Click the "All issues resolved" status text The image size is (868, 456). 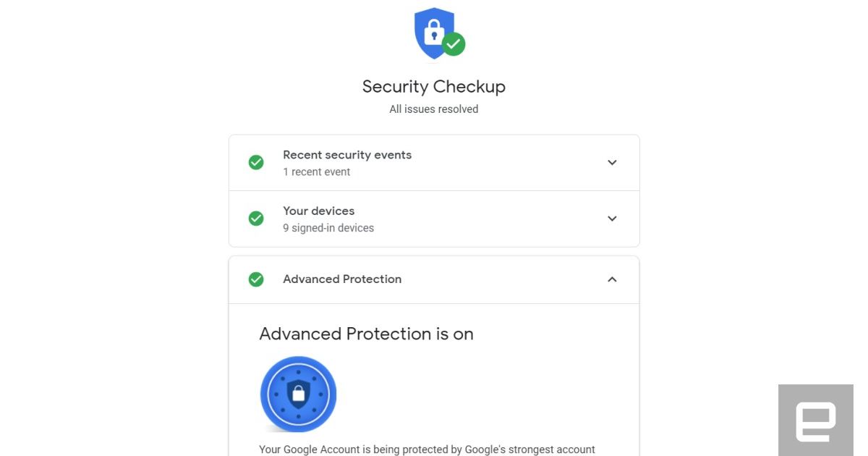click(x=434, y=109)
